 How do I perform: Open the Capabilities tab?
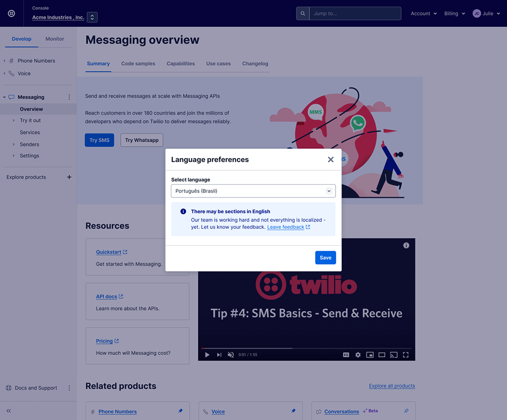click(181, 64)
